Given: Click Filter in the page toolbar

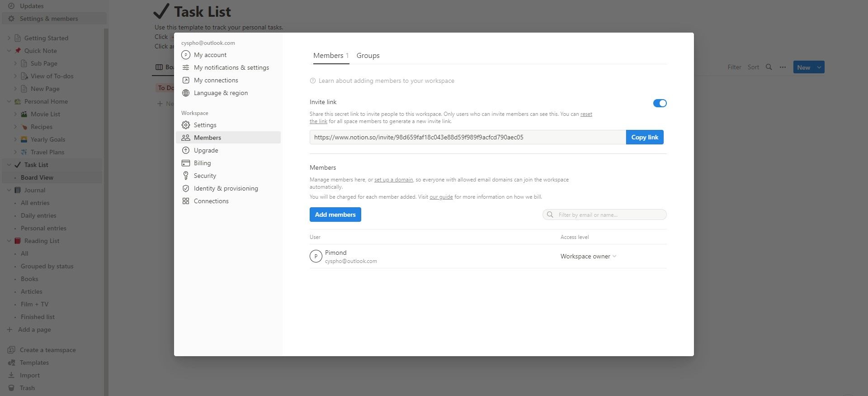Looking at the screenshot, I should [x=734, y=67].
